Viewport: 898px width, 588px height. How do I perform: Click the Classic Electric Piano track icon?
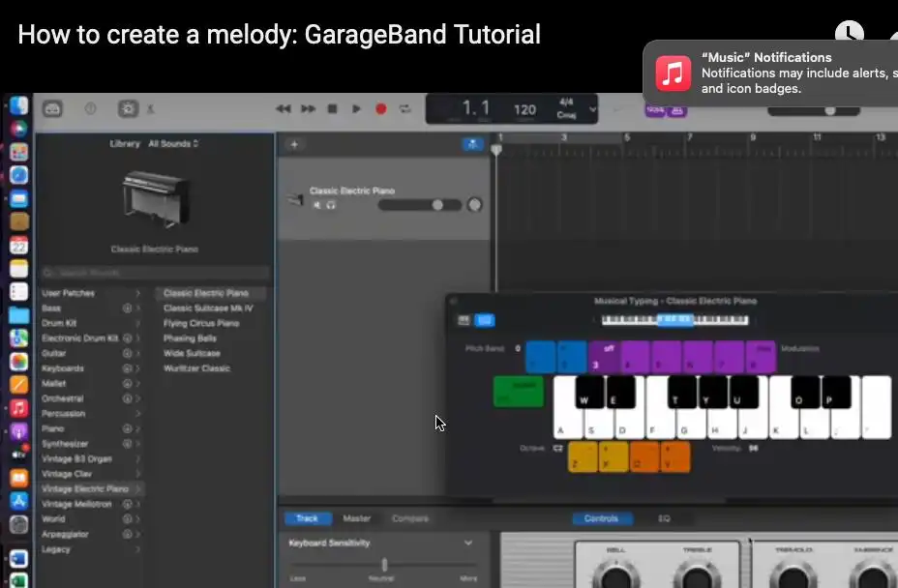coord(295,199)
